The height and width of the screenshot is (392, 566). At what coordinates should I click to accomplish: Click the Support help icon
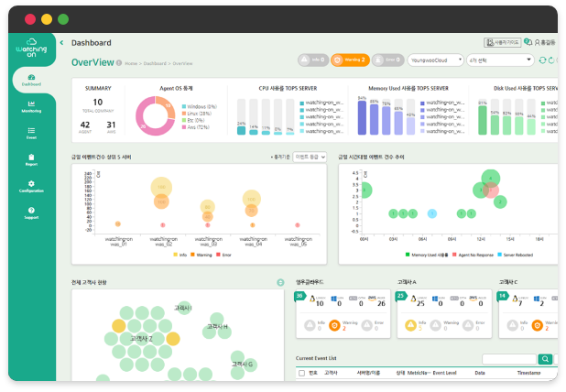pyautogui.click(x=31, y=212)
